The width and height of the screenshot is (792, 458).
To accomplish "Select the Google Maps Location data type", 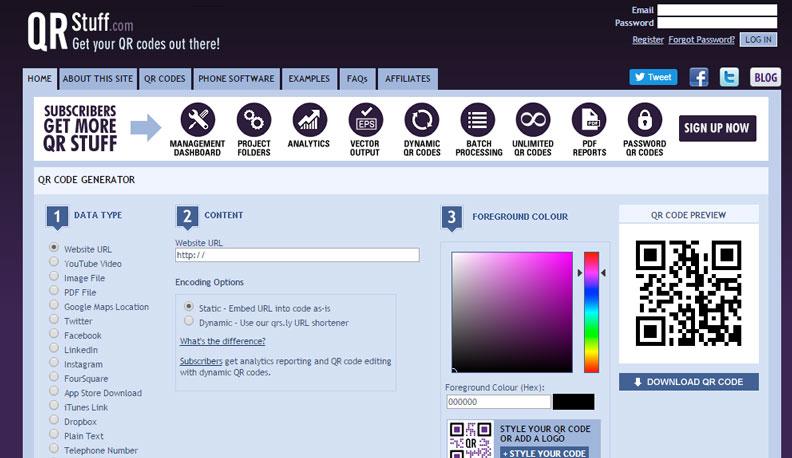I will (54, 305).
